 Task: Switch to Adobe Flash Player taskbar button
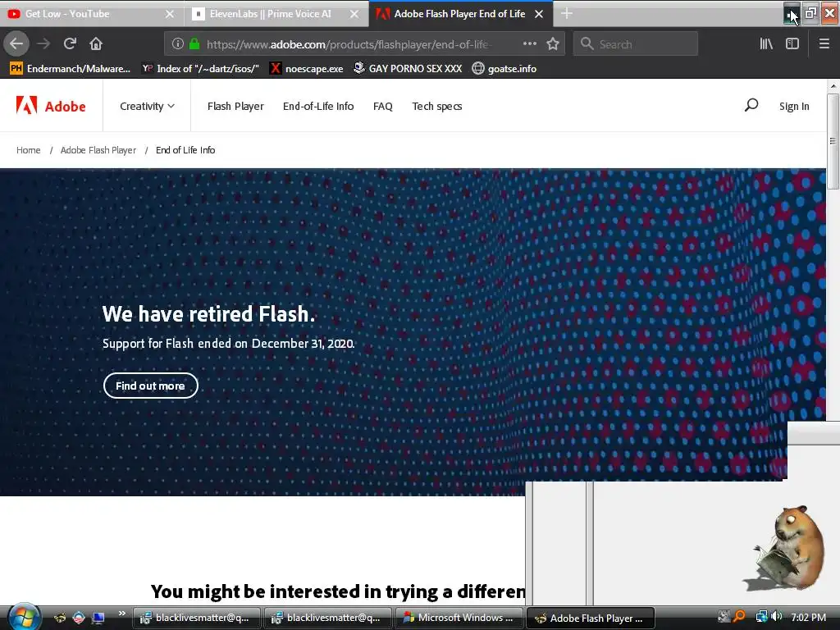coord(591,618)
